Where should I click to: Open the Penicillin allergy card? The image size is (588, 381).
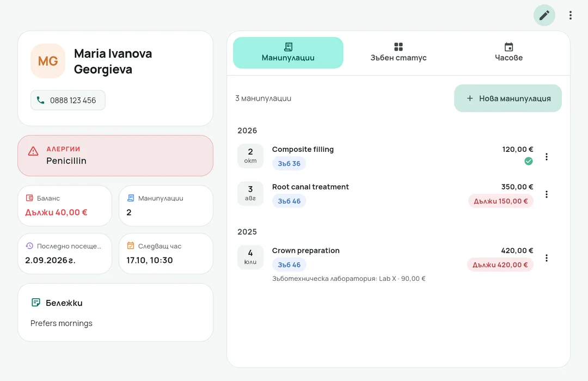pos(115,156)
